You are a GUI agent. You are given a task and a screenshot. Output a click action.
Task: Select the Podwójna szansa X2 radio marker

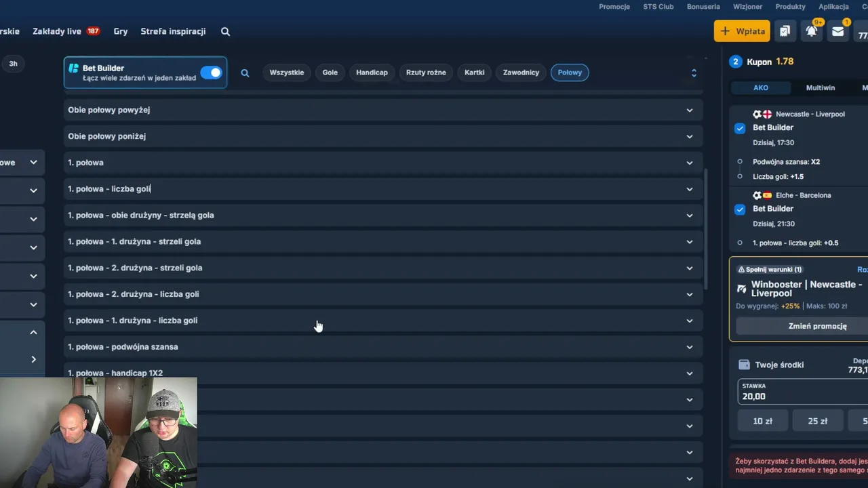[740, 162]
